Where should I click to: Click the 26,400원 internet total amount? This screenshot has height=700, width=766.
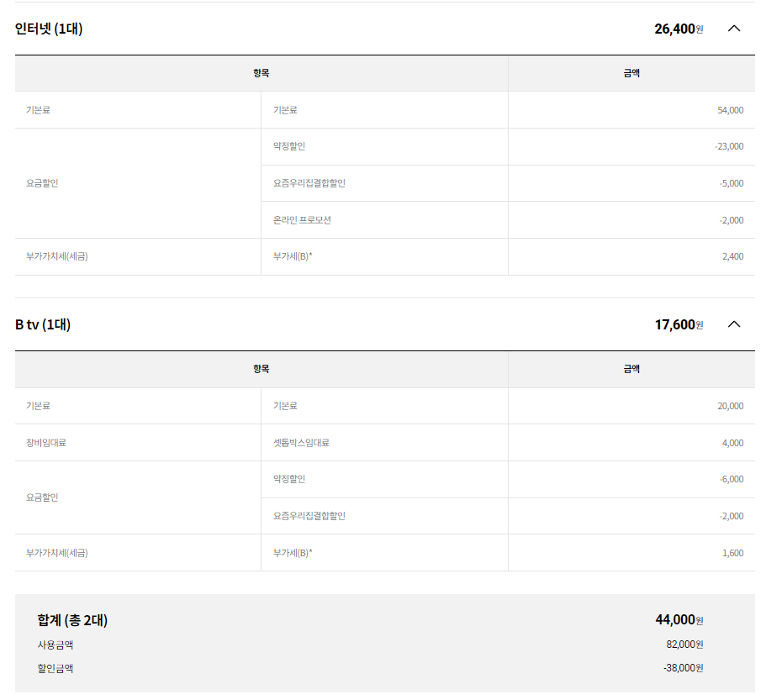[x=678, y=29]
